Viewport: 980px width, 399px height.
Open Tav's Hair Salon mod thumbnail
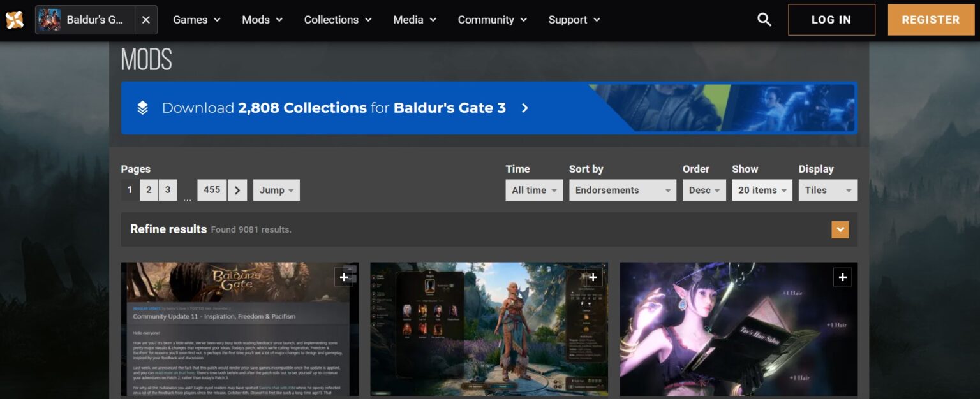point(738,338)
